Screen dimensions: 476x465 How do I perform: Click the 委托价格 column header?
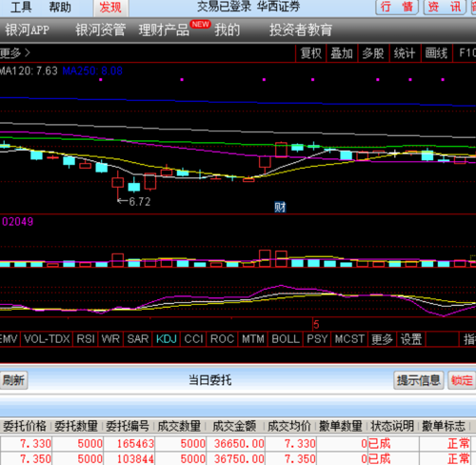(25, 426)
